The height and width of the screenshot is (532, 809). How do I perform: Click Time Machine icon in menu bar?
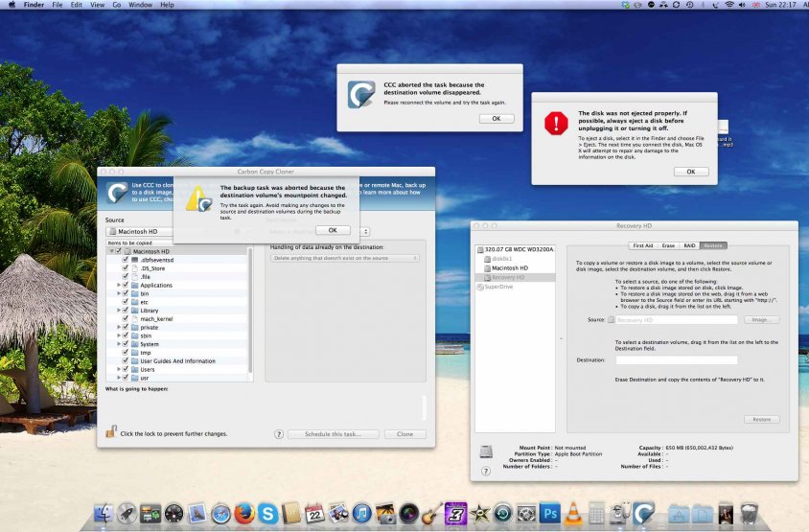point(690,5)
